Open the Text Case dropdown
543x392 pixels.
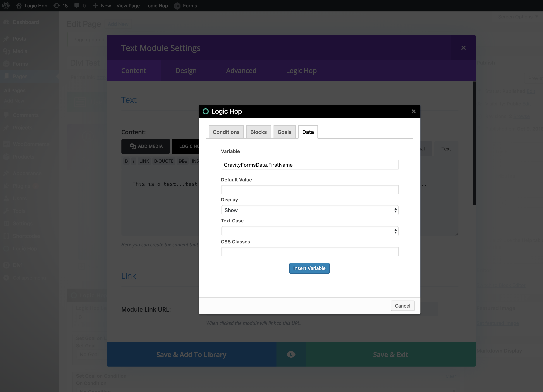[310, 231]
